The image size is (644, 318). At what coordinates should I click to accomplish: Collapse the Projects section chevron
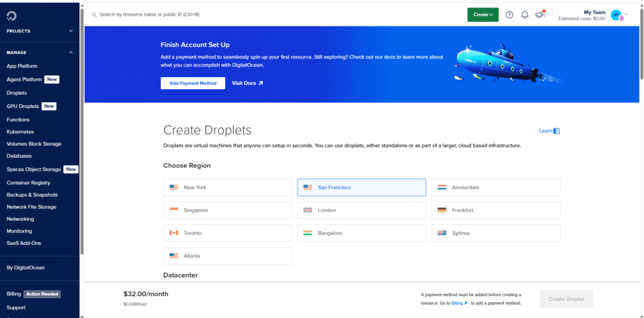click(70, 31)
